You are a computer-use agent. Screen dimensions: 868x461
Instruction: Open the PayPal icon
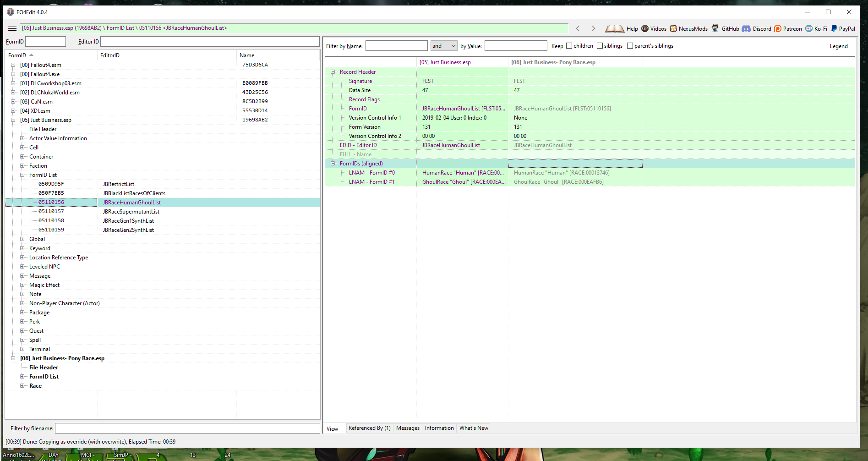click(x=834, y=28)
